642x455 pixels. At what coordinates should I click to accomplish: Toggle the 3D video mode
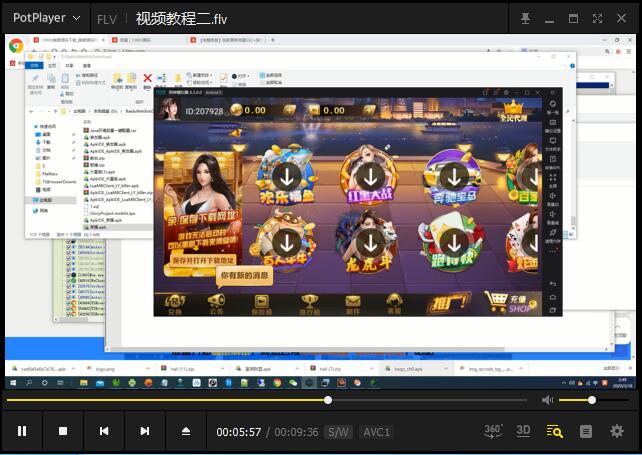coord(523,431)
